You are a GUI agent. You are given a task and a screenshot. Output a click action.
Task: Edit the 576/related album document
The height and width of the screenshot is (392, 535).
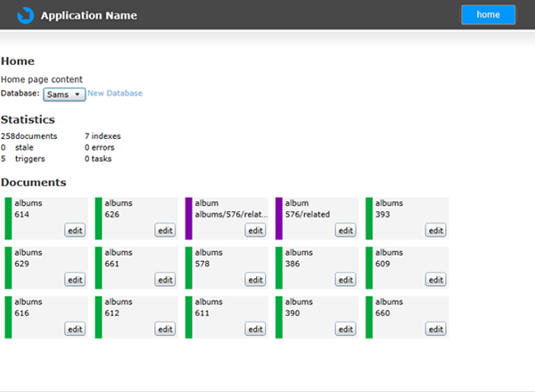(346, 231)
